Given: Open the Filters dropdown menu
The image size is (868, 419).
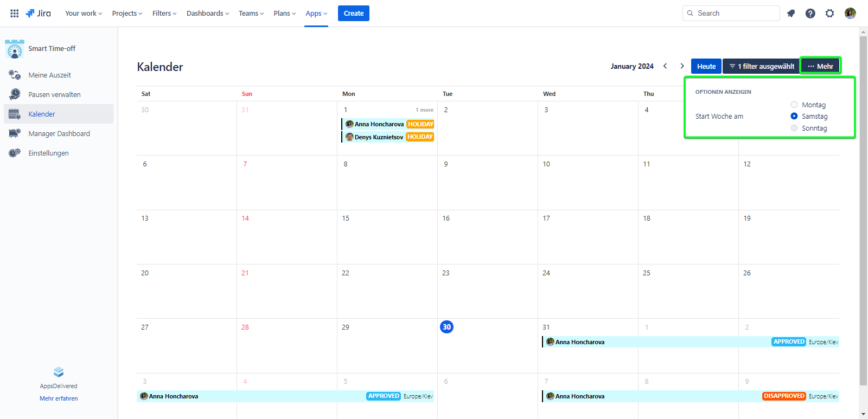Looking at the screenshot, I should tap(164, 14).
